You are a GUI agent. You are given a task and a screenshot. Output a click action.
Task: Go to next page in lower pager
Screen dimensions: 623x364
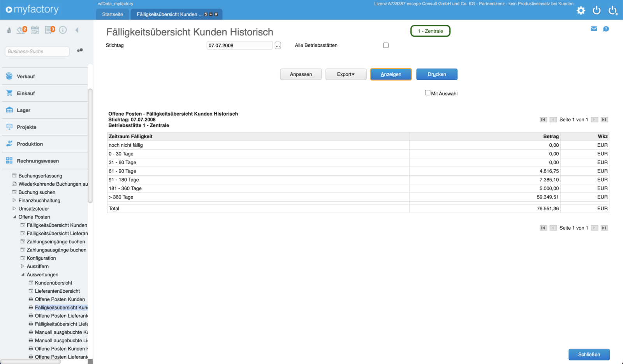click(x=594, y=228)
